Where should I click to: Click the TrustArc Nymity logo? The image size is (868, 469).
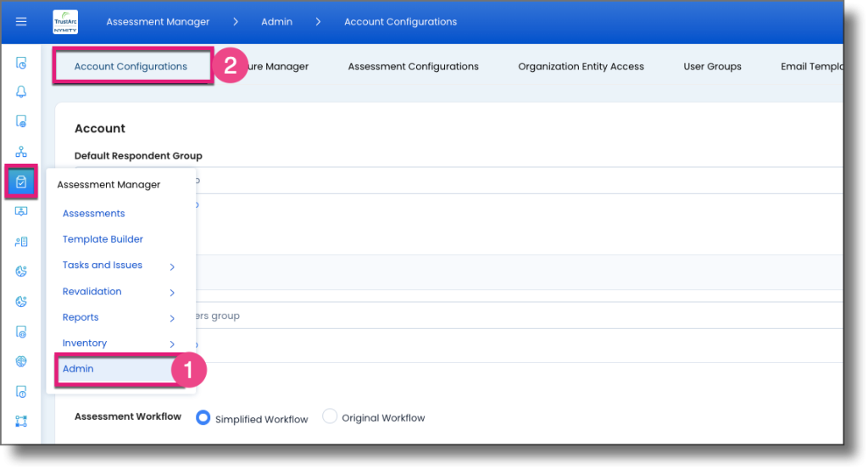point(65,22)
